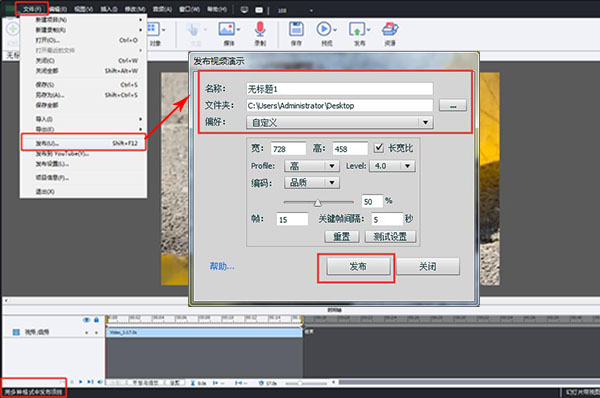Open the Profile dropdown
600x398 pixels.
311,166
